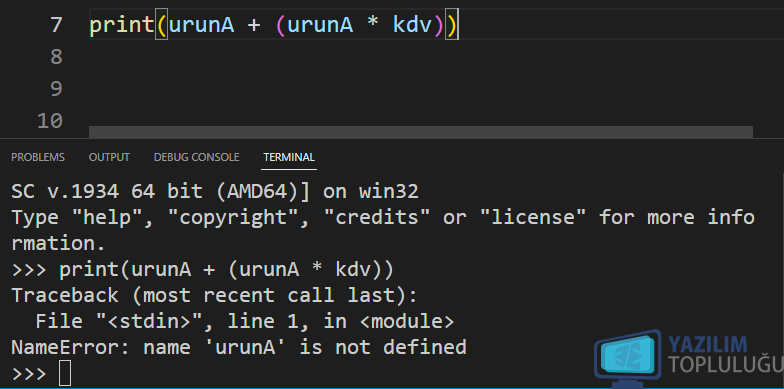Click the 'File "<stdin>", line 1' line

[x=244, y=321]
